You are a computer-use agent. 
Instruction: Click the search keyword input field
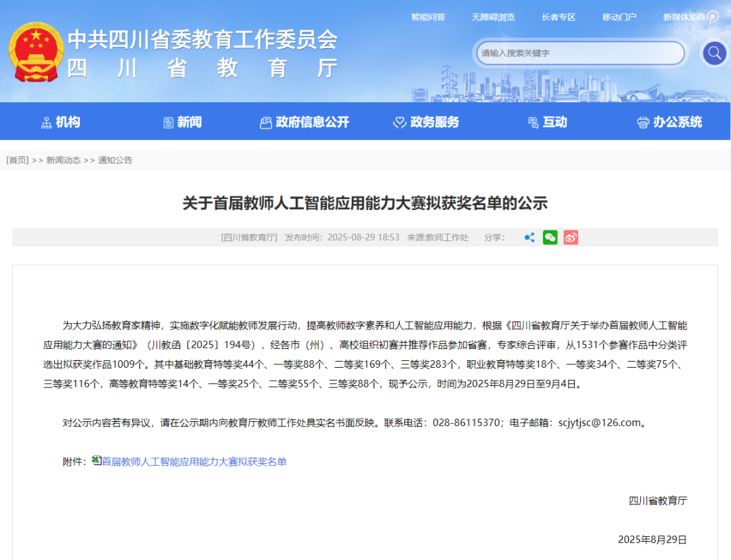click(579, 53)
